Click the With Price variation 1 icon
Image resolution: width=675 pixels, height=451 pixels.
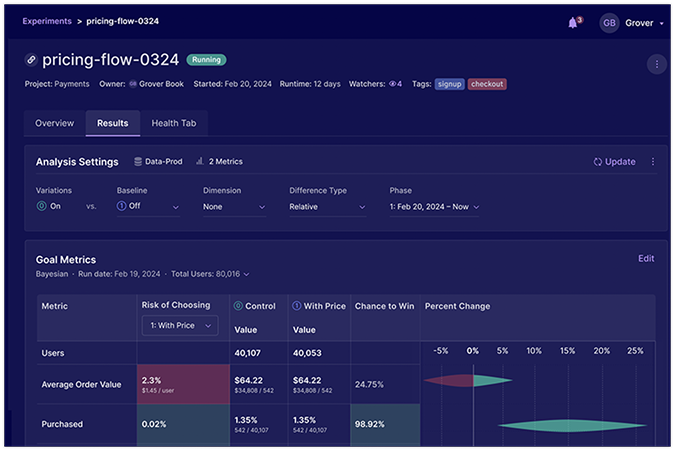(297, 306)
